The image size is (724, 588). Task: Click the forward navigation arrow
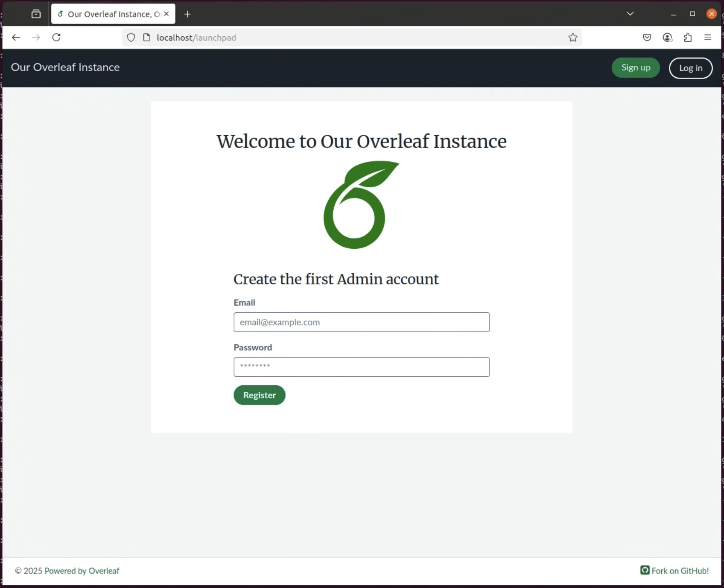36,38
